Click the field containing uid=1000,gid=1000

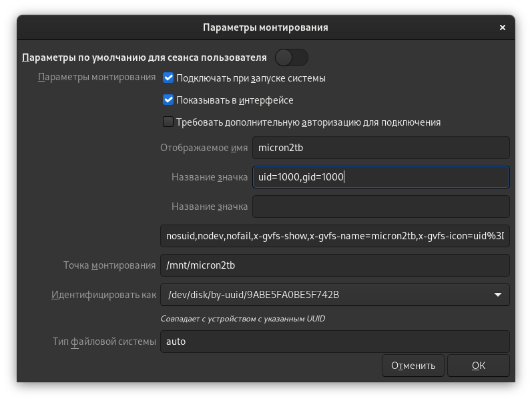tap(380, 177)
